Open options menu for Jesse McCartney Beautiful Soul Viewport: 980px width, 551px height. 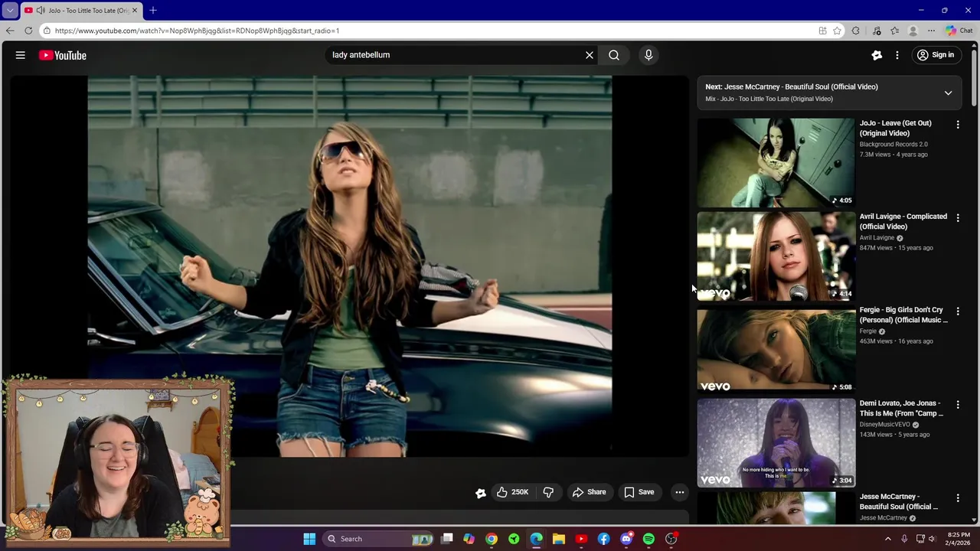point(957,498)
